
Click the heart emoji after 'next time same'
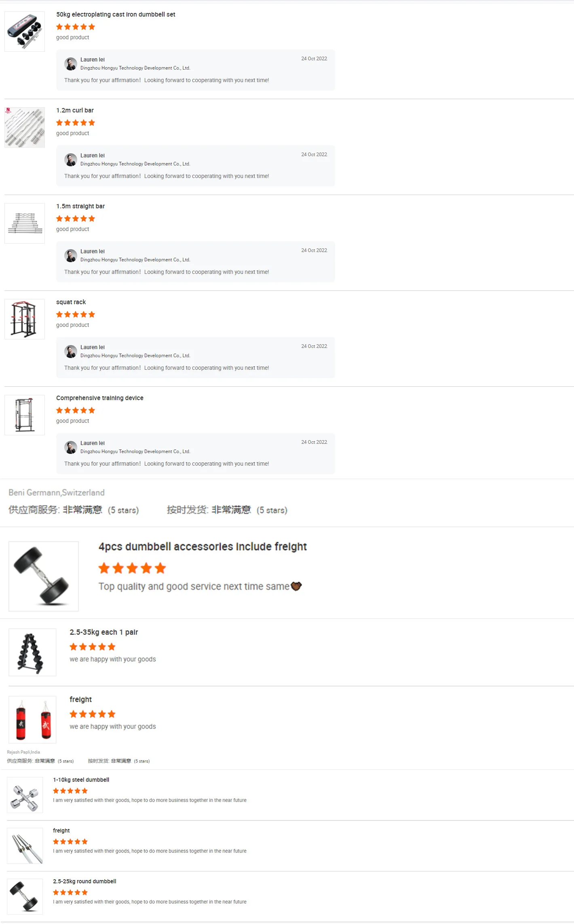coord(296,586)
